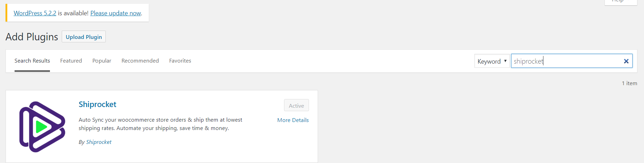Switch to the Search Results tab
The image size is (644, 163).
pos(32,61)
